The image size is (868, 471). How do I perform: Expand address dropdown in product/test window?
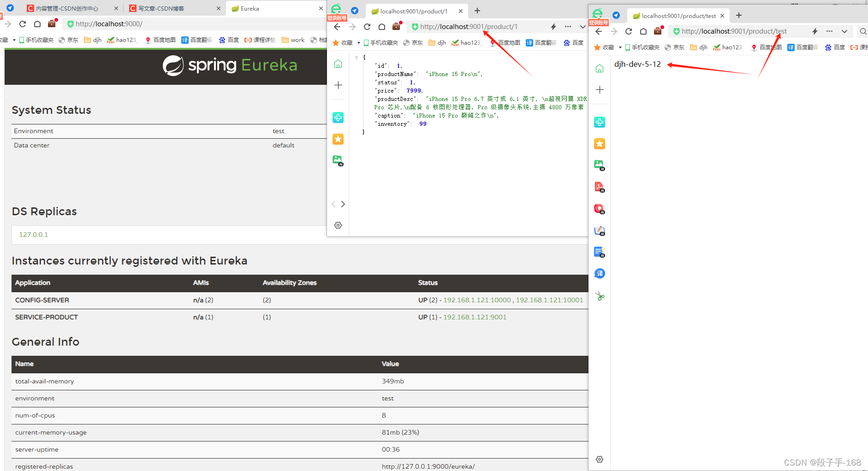click(844, 31)
